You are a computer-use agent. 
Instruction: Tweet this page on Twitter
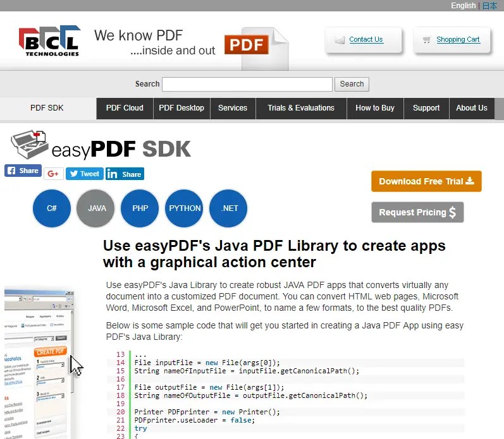85,174
